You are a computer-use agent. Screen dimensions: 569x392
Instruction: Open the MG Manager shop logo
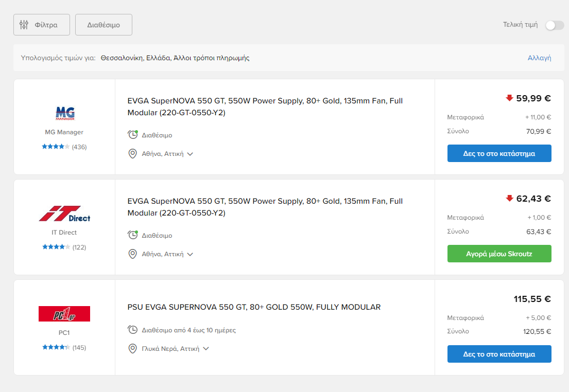65,113
